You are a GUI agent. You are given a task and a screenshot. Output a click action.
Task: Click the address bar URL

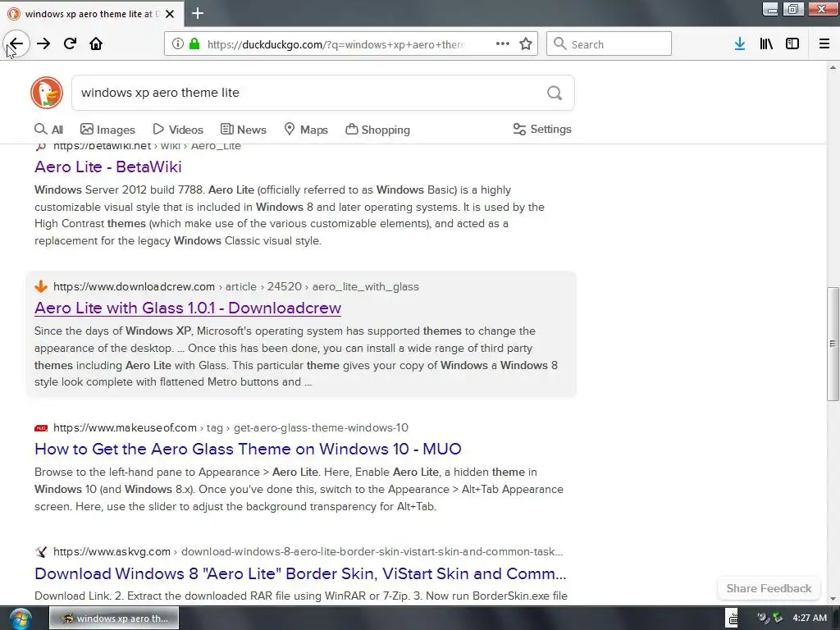tap(336, 44)
